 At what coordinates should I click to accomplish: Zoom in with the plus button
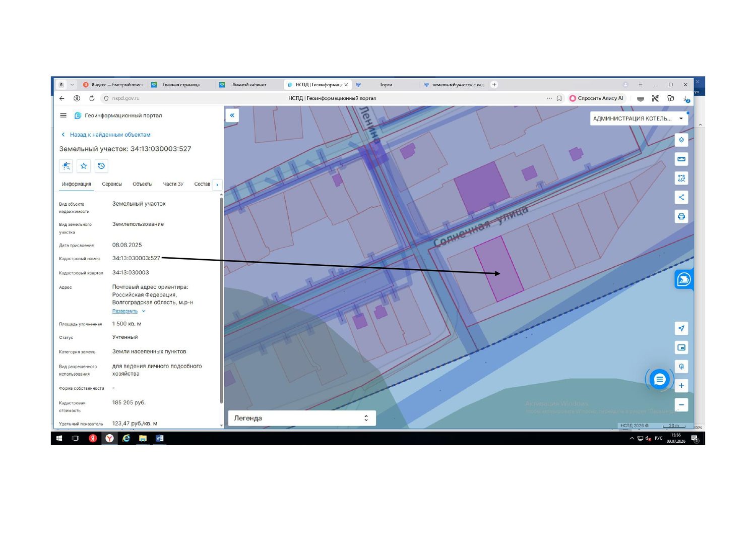(x=681, y=386)
